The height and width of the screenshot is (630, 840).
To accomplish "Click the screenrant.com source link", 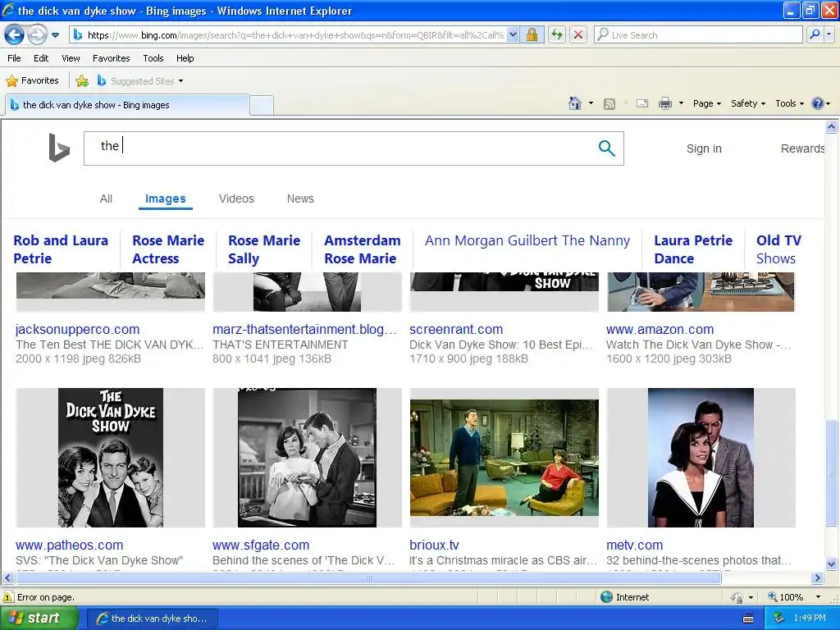I will [x=456, y=329].
